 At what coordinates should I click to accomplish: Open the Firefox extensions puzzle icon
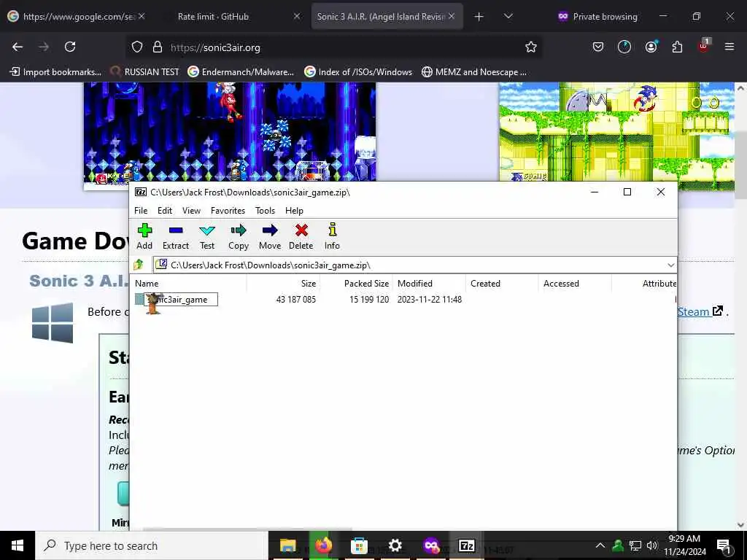(677, 47)
